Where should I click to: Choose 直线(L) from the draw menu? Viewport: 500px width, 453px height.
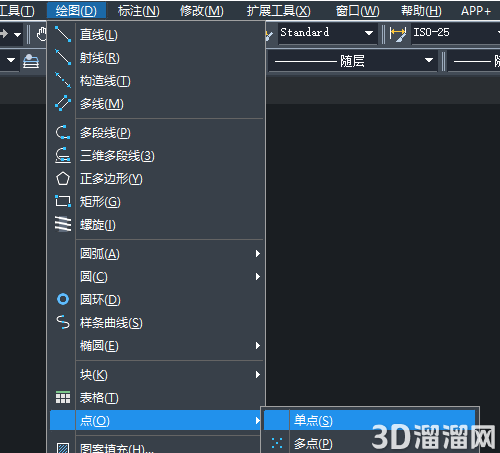tap(157, 35)
